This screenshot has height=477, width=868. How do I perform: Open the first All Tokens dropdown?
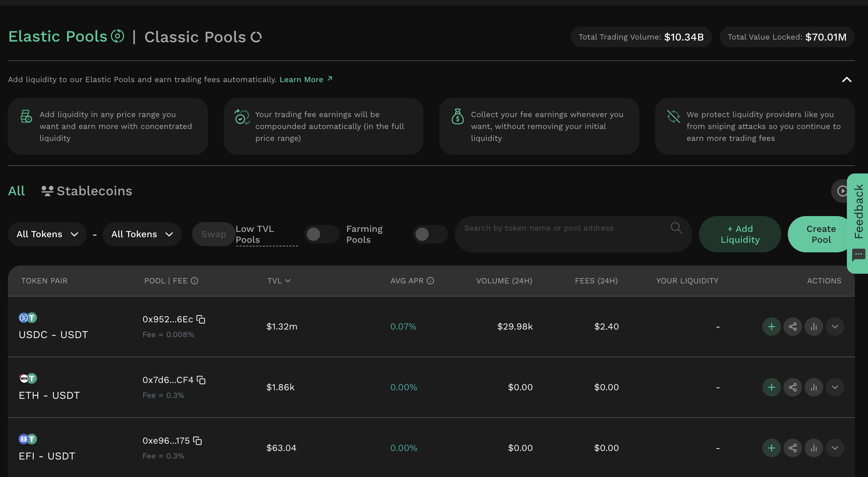coord(47,234)
